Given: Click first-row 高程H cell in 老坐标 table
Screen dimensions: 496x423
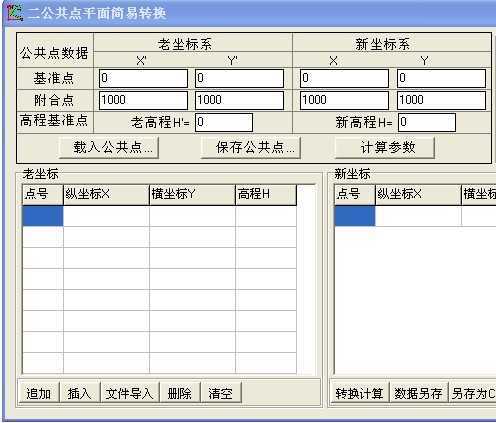Looking at the screenshot, I should [266, 216].
